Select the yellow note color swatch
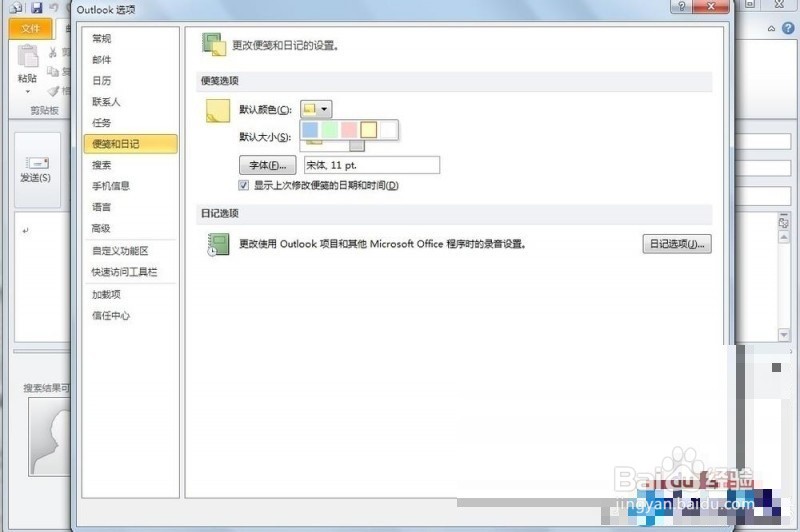The image size is (800, 532). (x=368, y=130)
